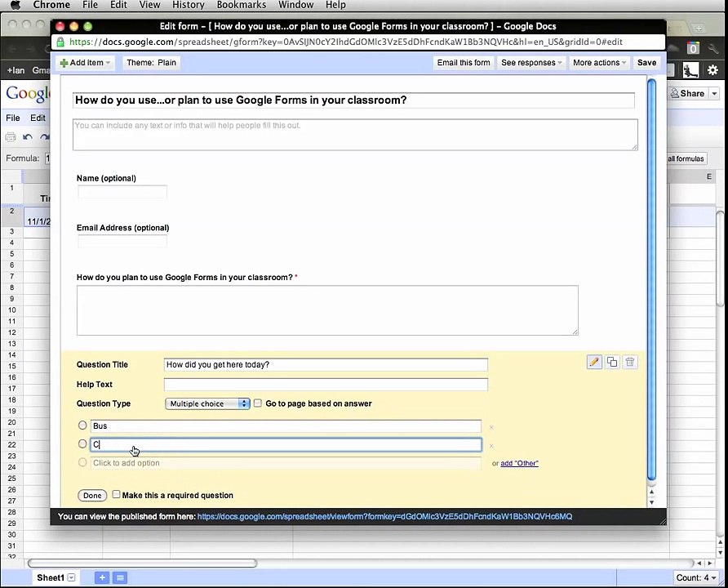Click the print icon in background spreadsheet
The width and height of the screenshot is (728, 588).
coord(11,137)
